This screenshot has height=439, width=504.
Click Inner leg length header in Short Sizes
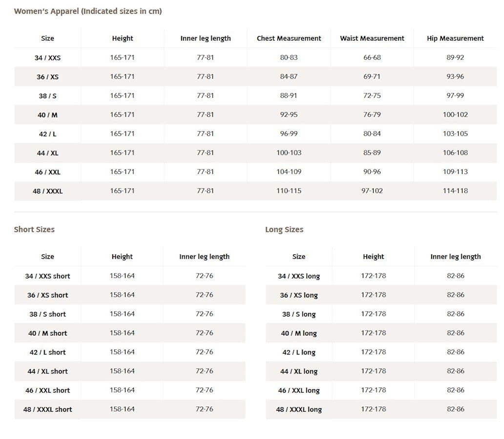coord(204,257)
